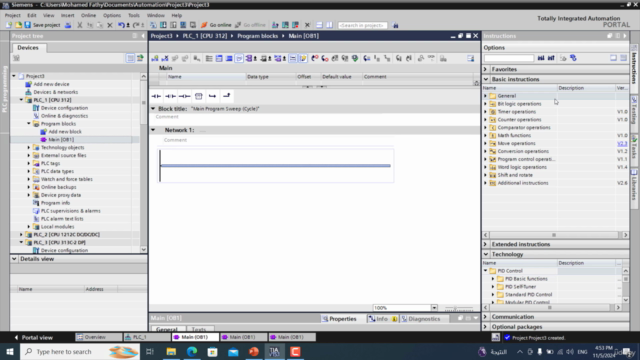Click the search down icon in Instructions options
The image size is (640, 360).
pos(541,58)
